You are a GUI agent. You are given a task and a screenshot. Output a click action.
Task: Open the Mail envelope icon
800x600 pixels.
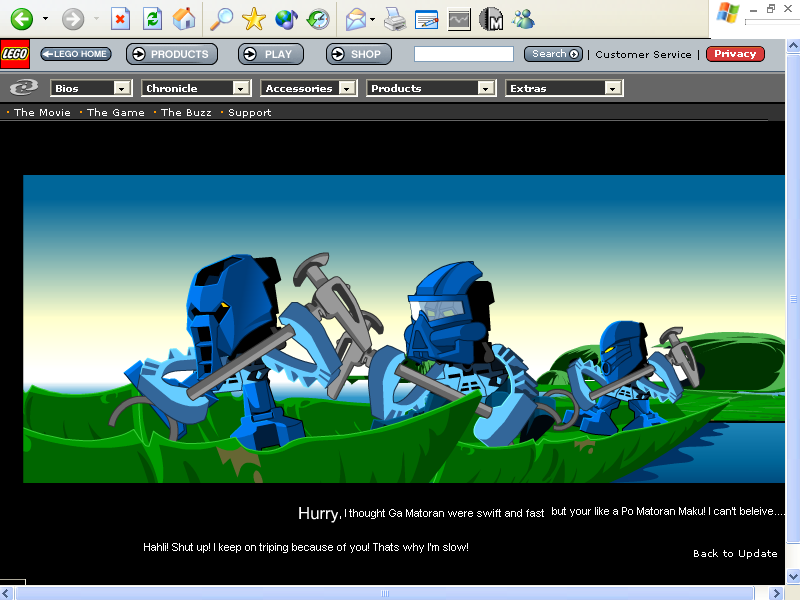(x=355, y=19)
